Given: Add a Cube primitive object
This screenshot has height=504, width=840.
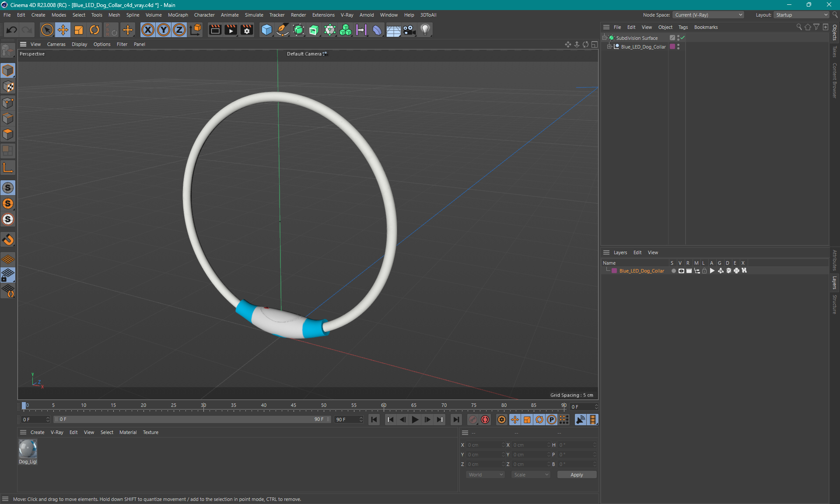Looking at the screenshot, I should 266,30.
